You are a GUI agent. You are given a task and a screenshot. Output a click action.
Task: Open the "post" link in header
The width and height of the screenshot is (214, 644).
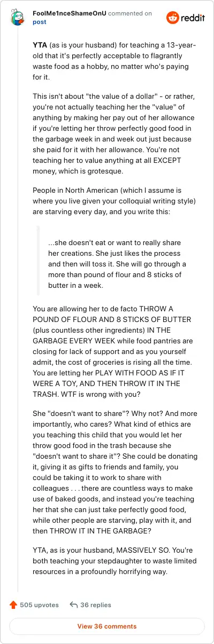[39, 22]
